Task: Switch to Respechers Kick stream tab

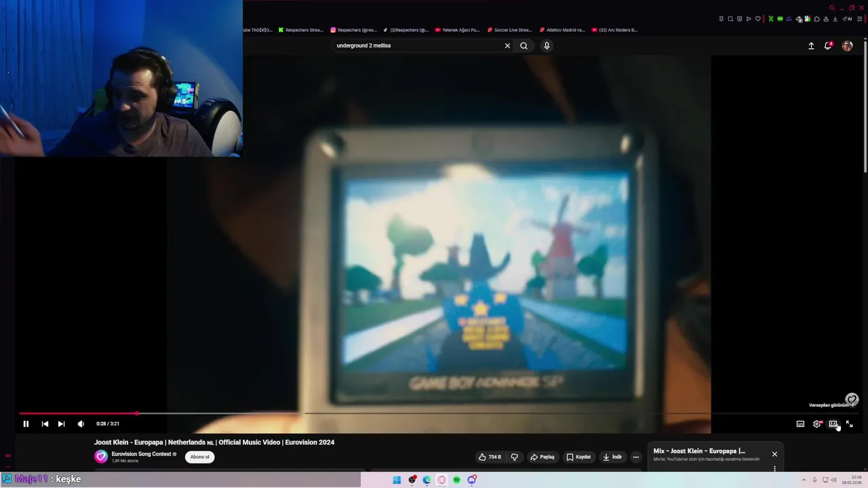Action: (x=301, y=30)
